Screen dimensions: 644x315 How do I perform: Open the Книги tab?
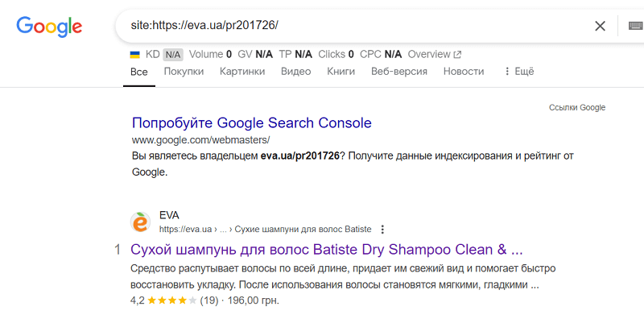pos(341,72)
